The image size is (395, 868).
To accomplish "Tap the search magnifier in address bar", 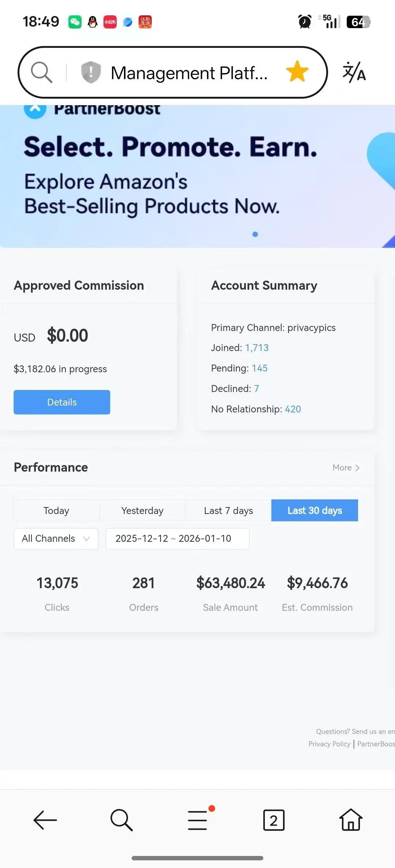I will pyautogui.click(x=41, y=72).
